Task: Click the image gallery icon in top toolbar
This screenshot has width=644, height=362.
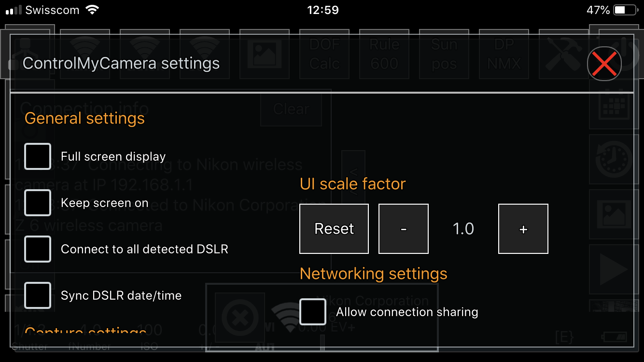Action: [265, 54]
